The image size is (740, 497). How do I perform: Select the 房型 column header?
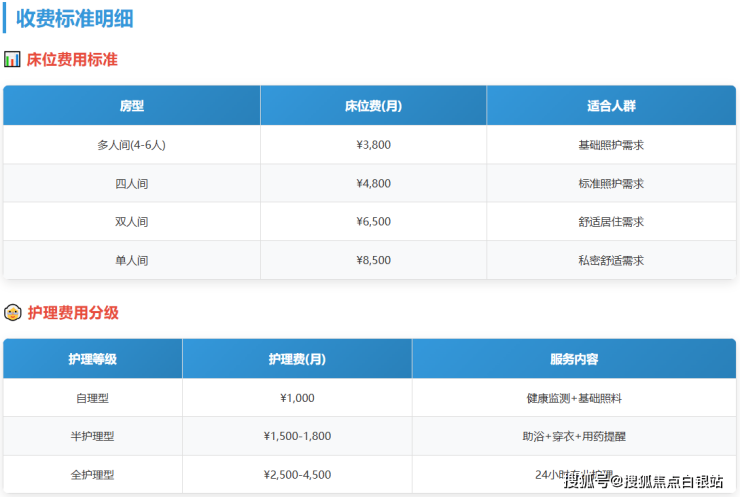click(x=132, y=106)
